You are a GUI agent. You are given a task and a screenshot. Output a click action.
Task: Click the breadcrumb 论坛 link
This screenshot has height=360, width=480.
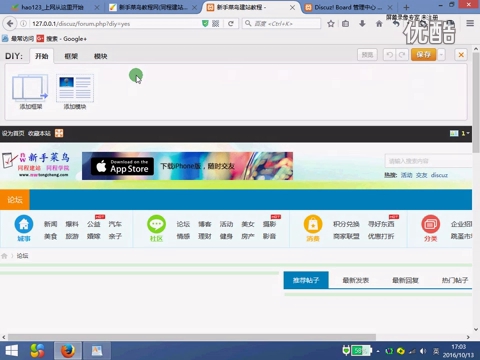click(22, 256)
